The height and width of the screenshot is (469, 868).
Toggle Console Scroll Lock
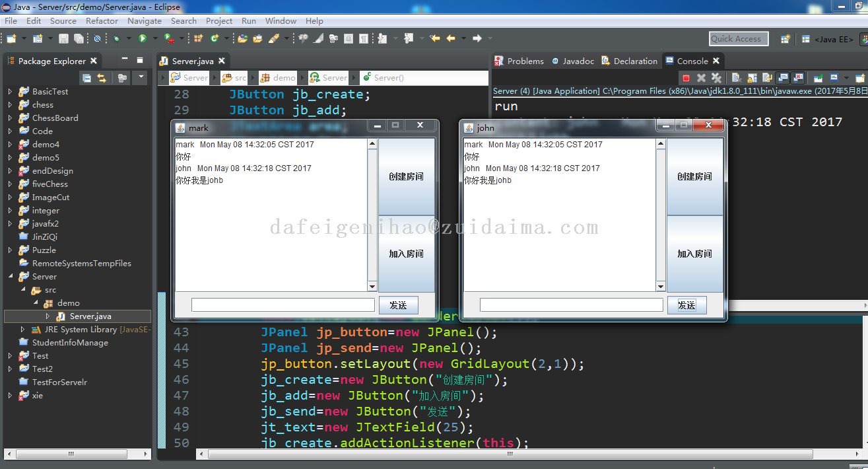pos(752,78)
